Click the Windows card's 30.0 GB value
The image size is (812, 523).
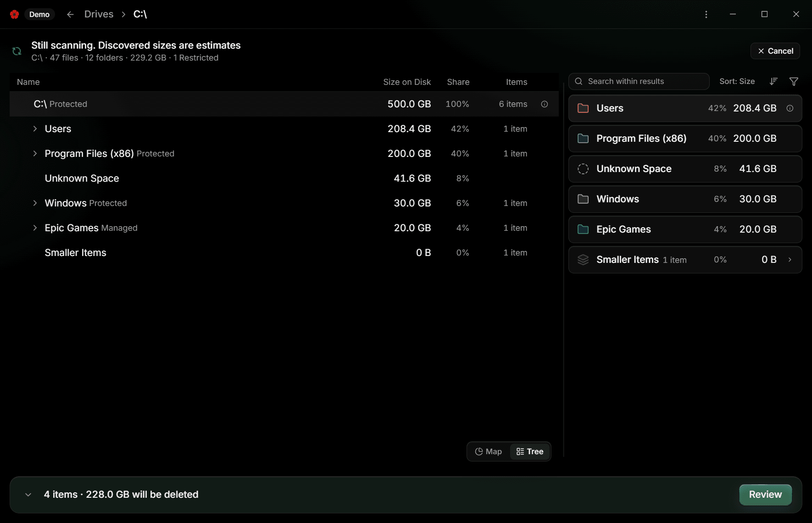(x=758, y=199)
